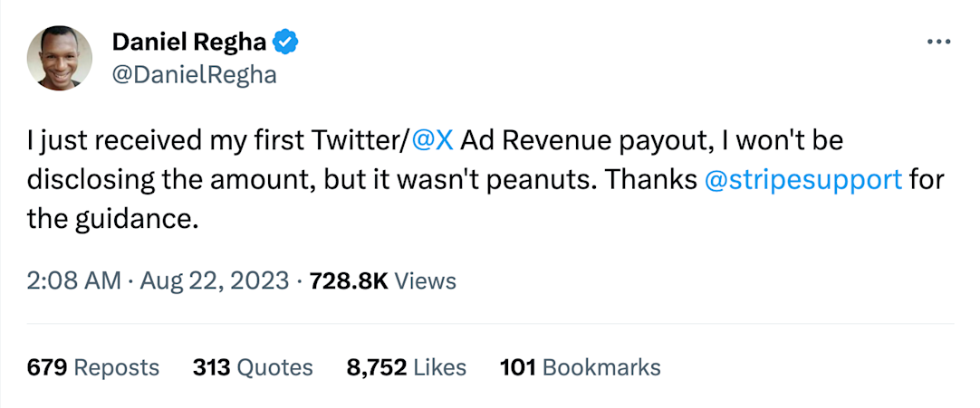The image size is (980, 408).
Task: Click "the guidance." text in tweet
Action: [113, 217]
